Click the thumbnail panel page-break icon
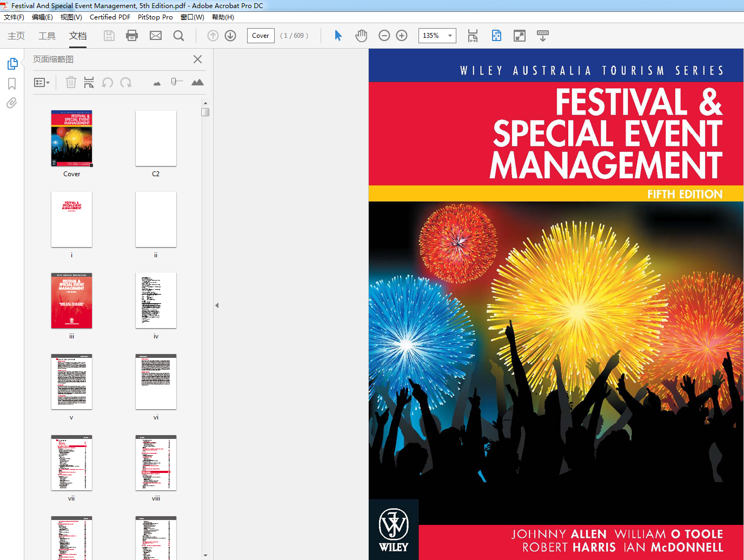This screenshot has width=744, height=560. pos(89,82)
